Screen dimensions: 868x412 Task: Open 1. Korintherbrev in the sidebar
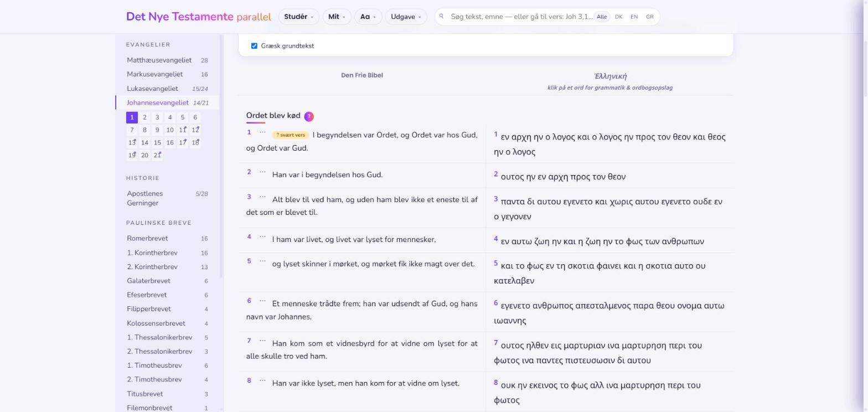click(x=167, y=253)
